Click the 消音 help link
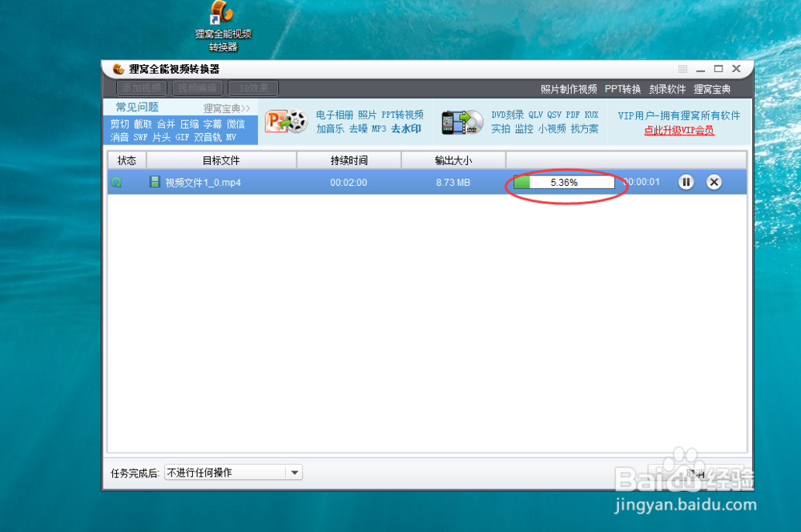The width and height of the screenshot is (801, 532). (x=119, y=137)
